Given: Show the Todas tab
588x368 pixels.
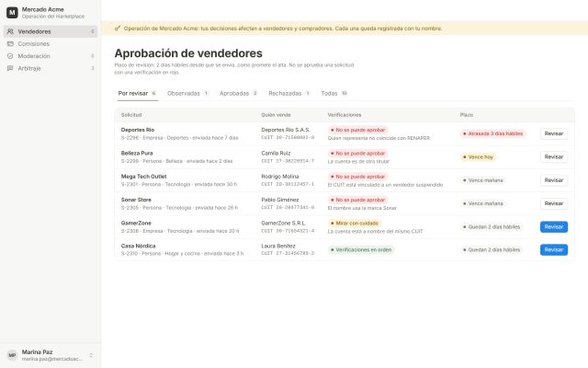Looking at the screenshot, I should click(x=334, y=94).
